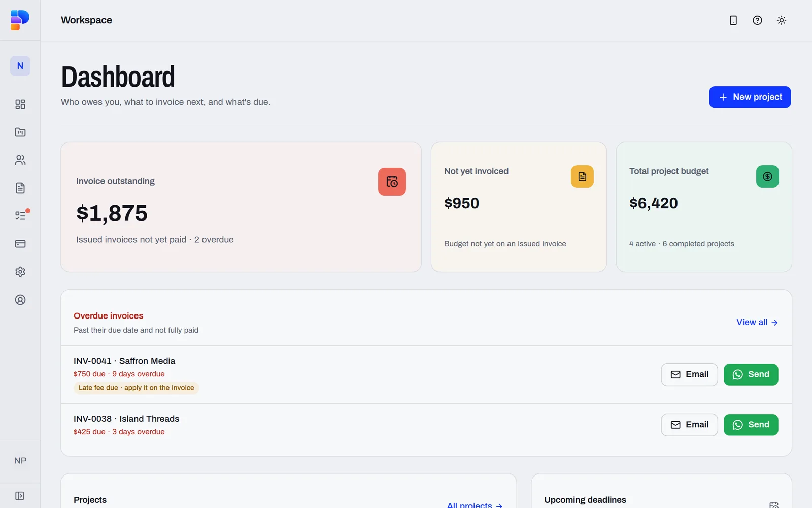Email the INV-0038 Island Threads invoice
Screen dimensions: 812x508
(689, 425)
